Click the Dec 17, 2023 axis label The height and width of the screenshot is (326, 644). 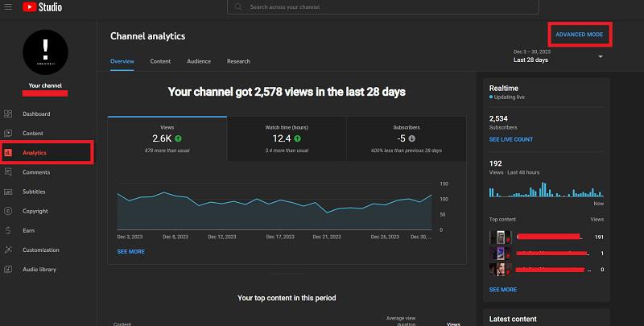280,237
